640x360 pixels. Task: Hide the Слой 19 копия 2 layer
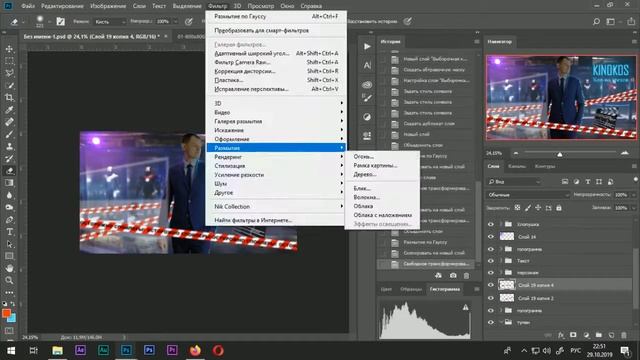tap(491, 298)
